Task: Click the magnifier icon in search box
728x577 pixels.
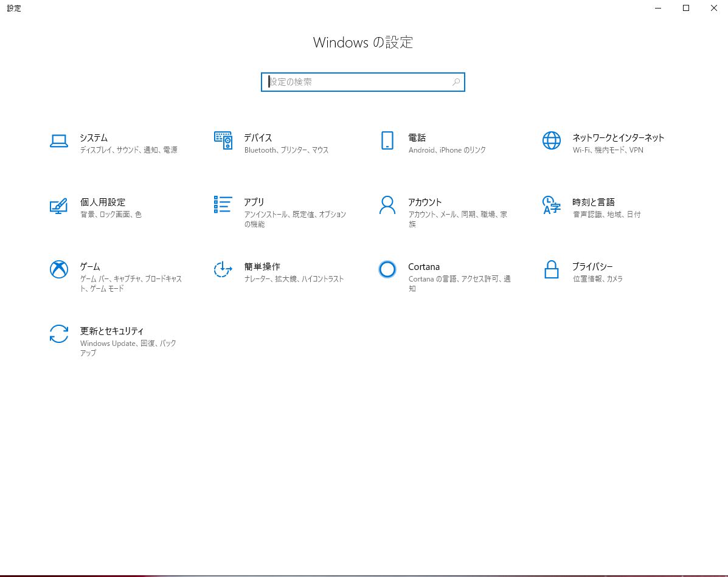Action: (456, 82)
